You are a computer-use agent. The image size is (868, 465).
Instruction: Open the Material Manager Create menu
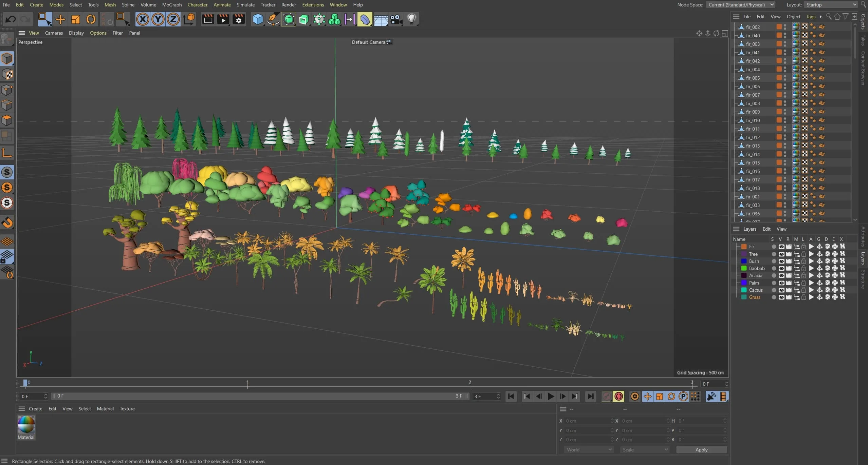36,409
